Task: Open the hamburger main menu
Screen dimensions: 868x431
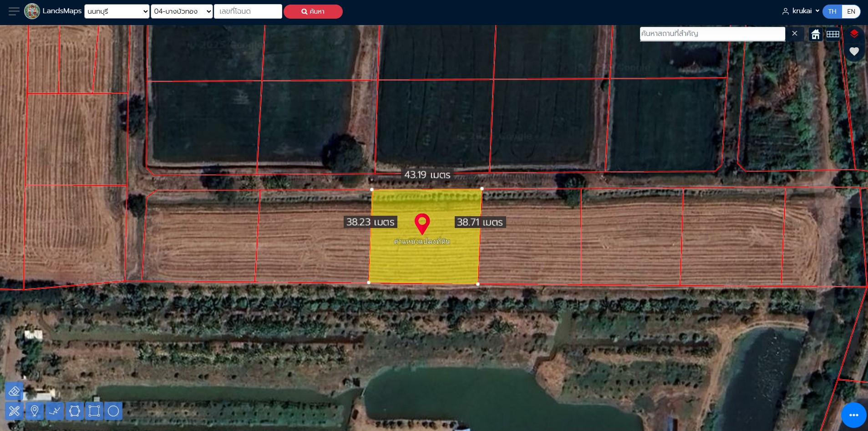Action: click(14, 11)
